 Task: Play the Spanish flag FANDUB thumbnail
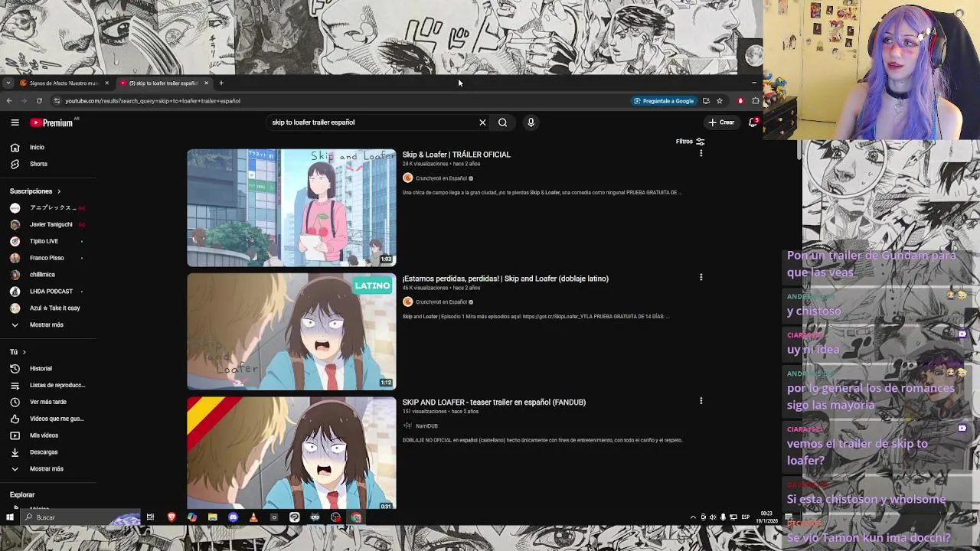tap(291, 452)
